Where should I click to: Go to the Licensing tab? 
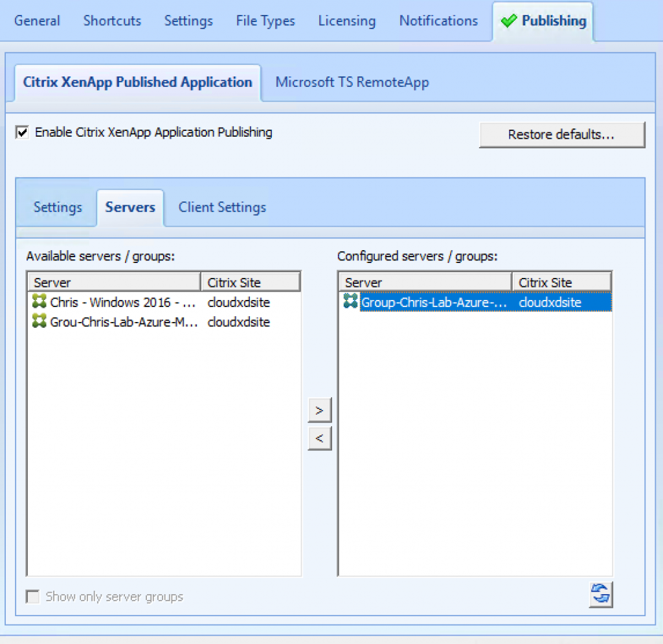(346, 21)
